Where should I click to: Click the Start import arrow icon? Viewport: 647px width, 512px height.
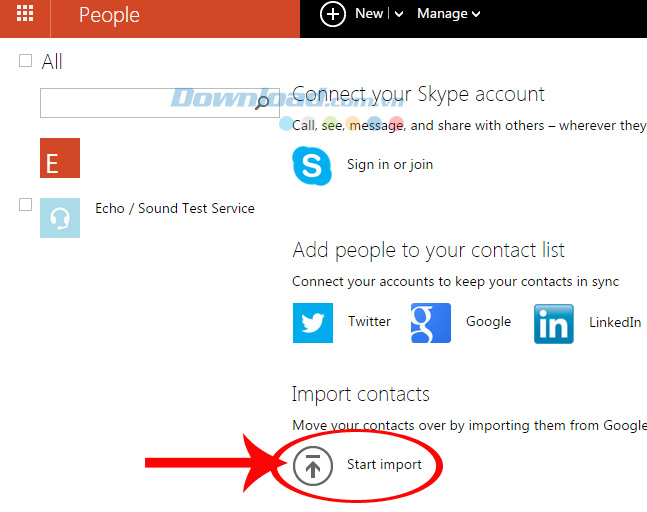313,465
